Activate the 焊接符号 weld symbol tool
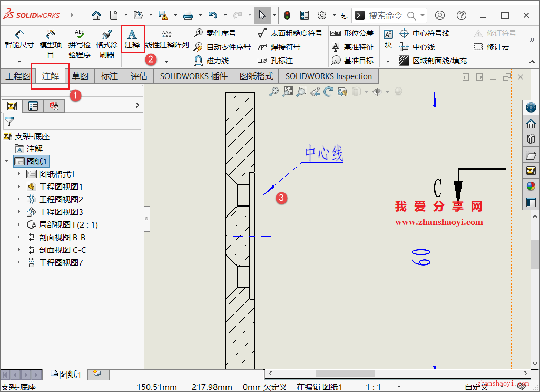540x392 pixels. coord(278,46)
